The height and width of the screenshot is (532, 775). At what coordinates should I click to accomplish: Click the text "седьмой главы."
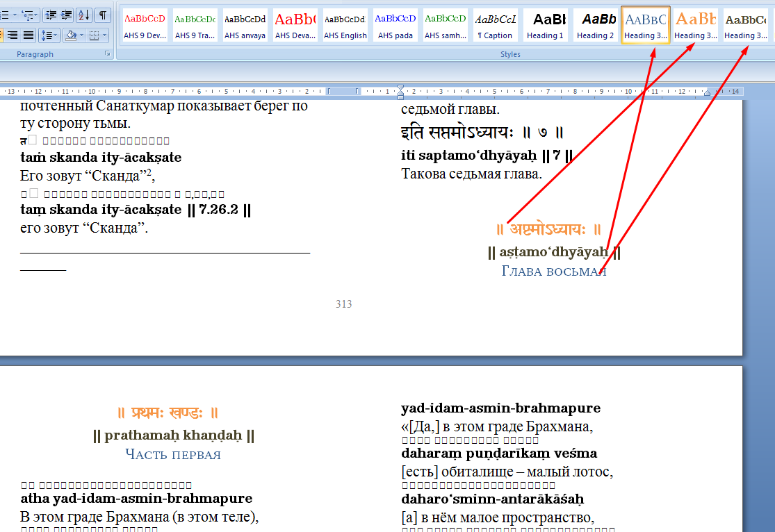[x=450, y=110]
